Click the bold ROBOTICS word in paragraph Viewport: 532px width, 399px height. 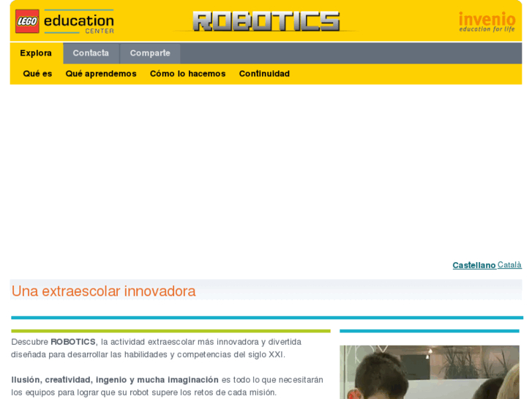point(73,342)
